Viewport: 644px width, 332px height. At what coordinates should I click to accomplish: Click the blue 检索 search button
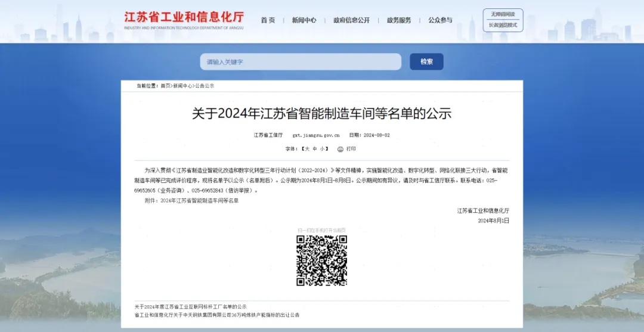pos(426,62)
